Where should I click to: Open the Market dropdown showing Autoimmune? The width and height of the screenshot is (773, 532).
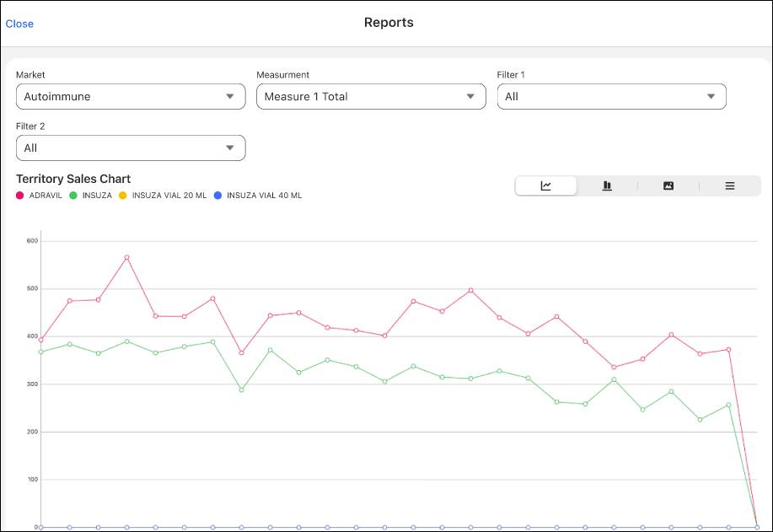pos(130,96)
